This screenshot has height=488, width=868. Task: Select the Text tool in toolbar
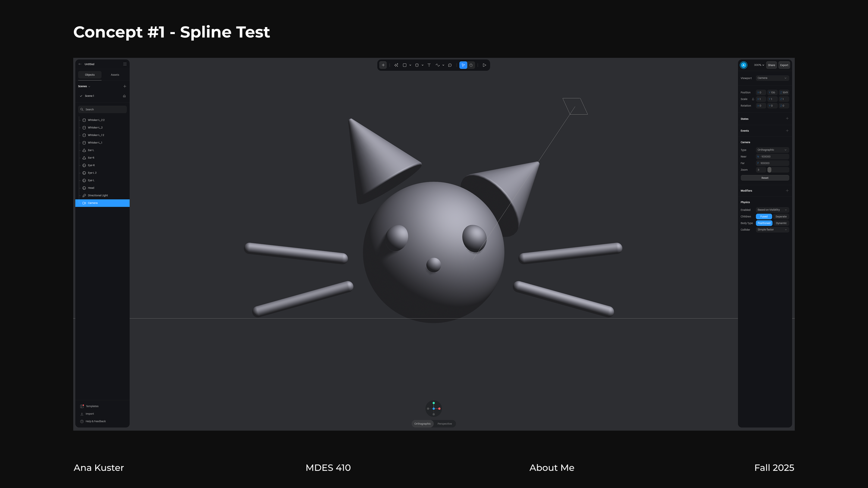(x=429, y=65)
